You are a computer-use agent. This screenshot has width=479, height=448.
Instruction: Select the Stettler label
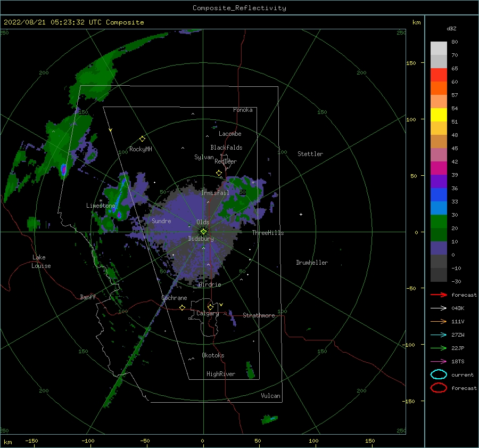pos(310,154)
